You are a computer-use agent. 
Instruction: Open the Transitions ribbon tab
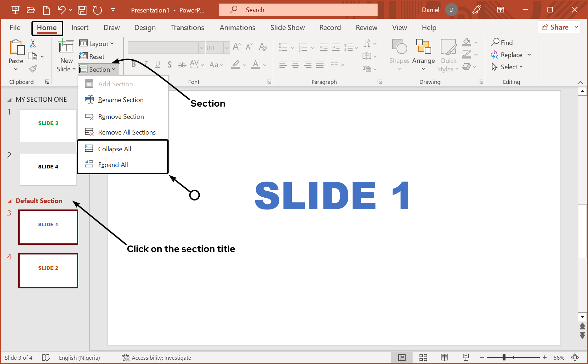188,28
